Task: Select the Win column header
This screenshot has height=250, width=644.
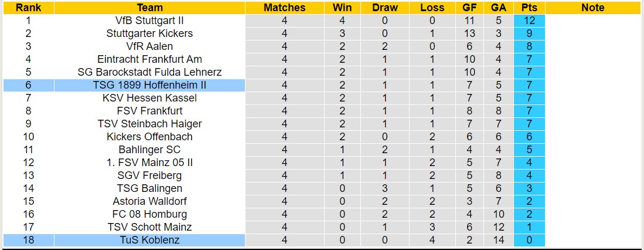Action: (342, 8)
